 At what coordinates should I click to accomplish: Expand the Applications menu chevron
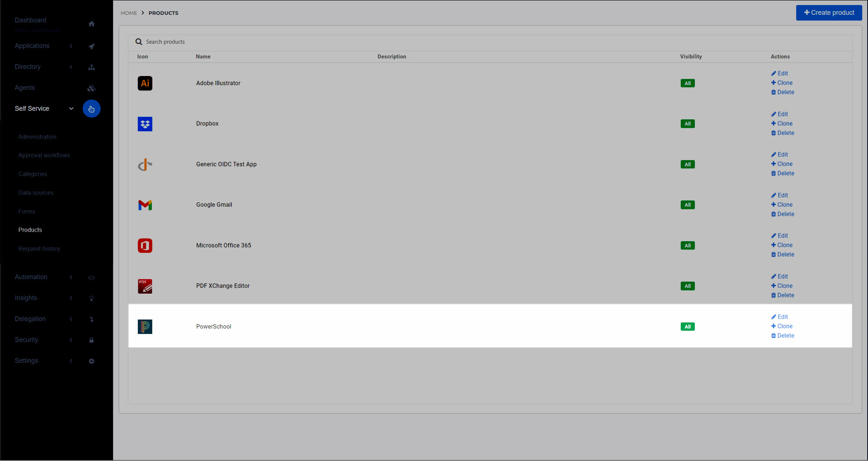click(71, 46)
